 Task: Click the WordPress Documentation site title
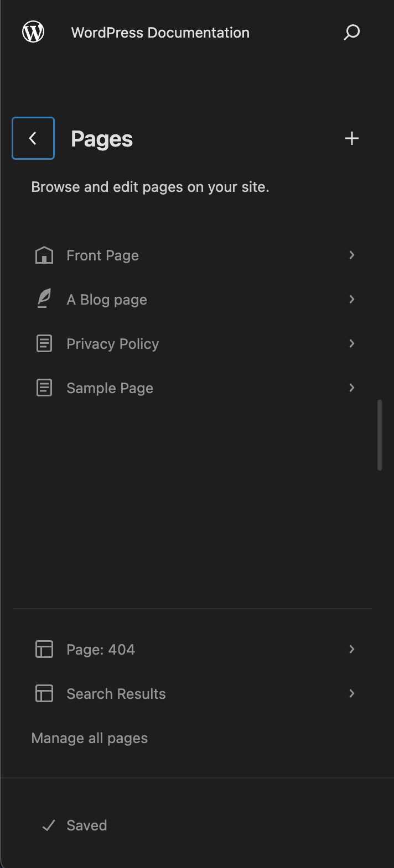coord(160,33)
